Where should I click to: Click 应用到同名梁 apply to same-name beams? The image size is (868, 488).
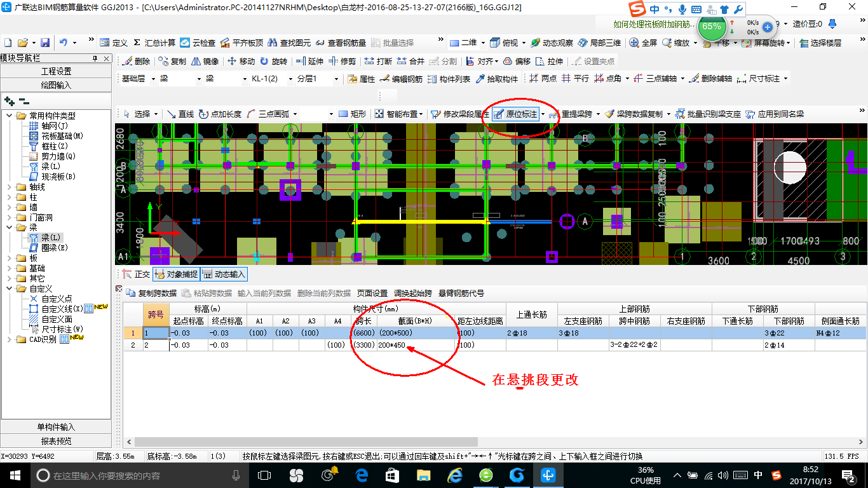click(775, 114)
